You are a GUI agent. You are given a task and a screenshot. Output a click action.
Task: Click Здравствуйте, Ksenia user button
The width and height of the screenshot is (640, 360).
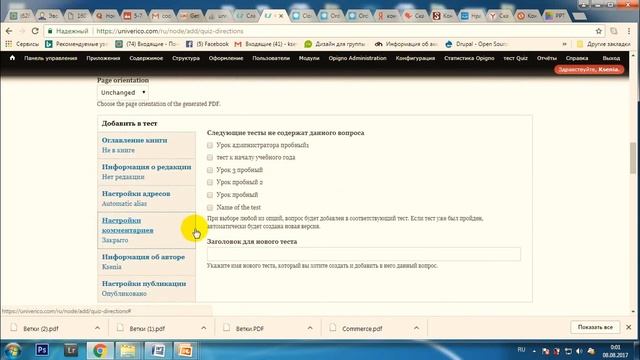[x=589, y=69]
